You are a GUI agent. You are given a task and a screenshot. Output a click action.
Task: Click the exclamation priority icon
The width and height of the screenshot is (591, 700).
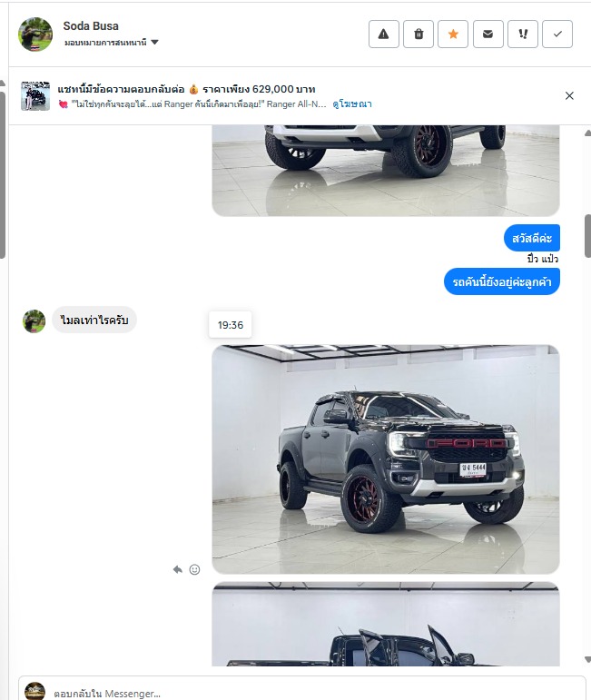coord(523,34)
